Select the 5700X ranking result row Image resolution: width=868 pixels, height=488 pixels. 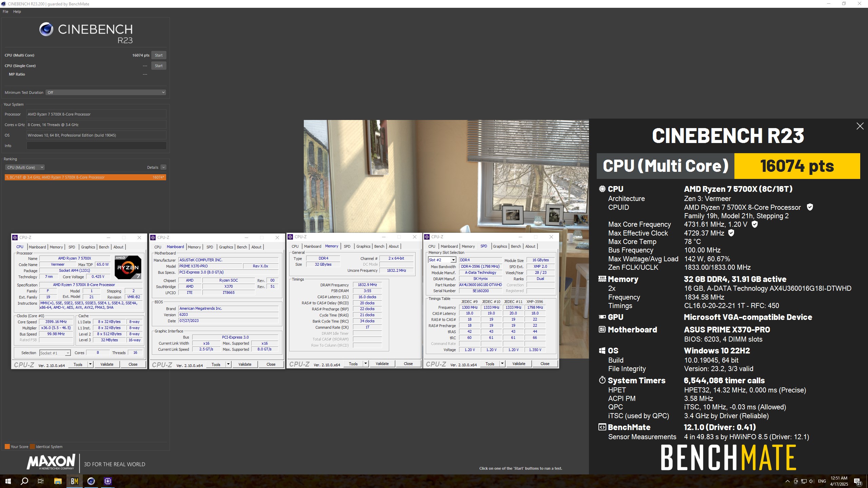85,177
